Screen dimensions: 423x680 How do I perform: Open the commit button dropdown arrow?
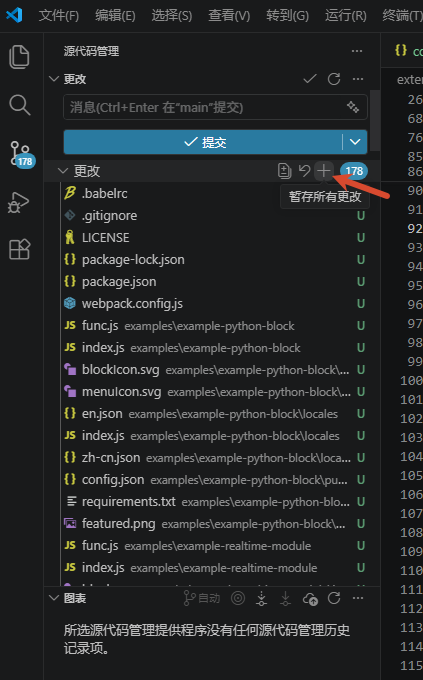coord(355,142)
